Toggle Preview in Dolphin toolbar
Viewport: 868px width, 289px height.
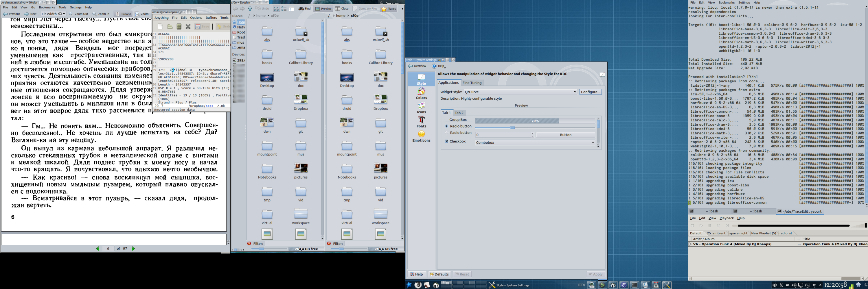(323, 9)
